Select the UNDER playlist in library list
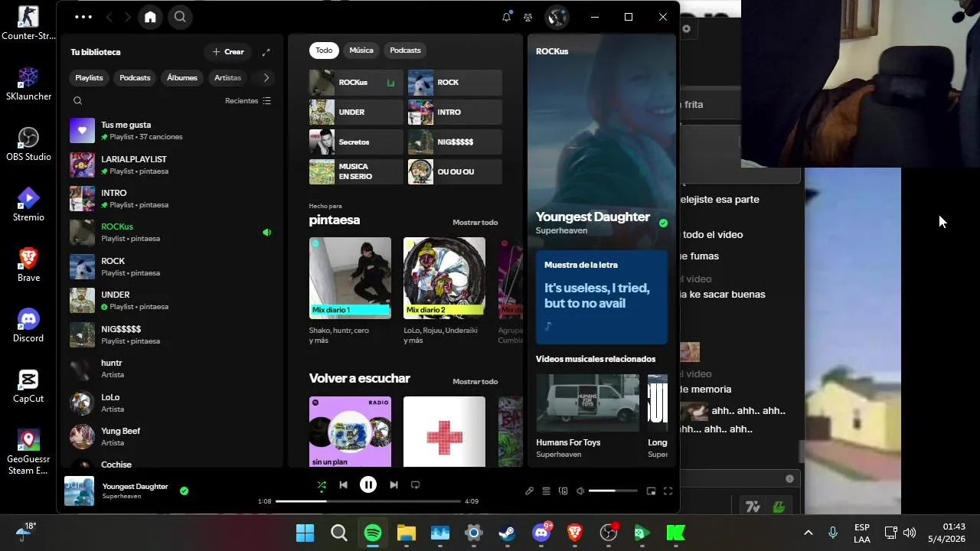This screenshot has width=980, height=551. pos(171,300)
